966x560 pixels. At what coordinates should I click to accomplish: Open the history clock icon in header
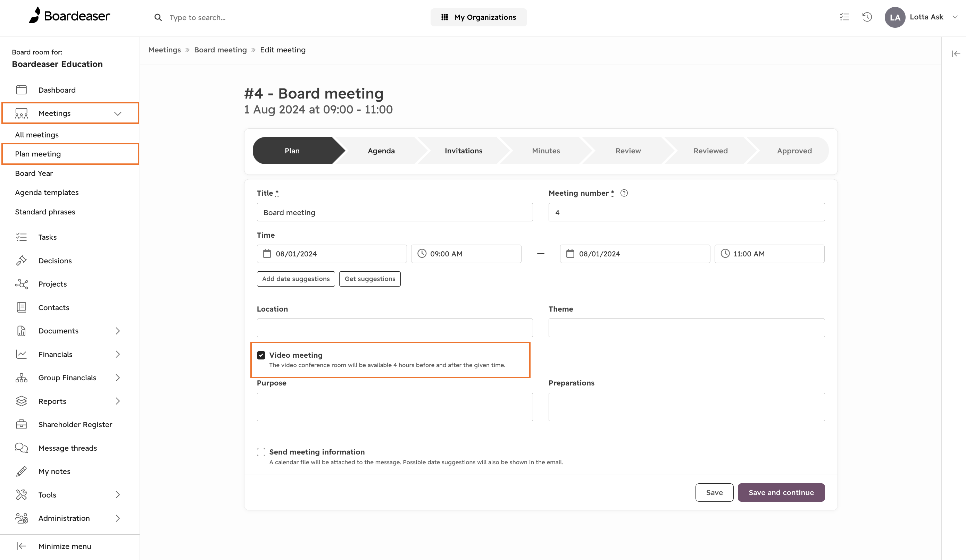point(867,17)
